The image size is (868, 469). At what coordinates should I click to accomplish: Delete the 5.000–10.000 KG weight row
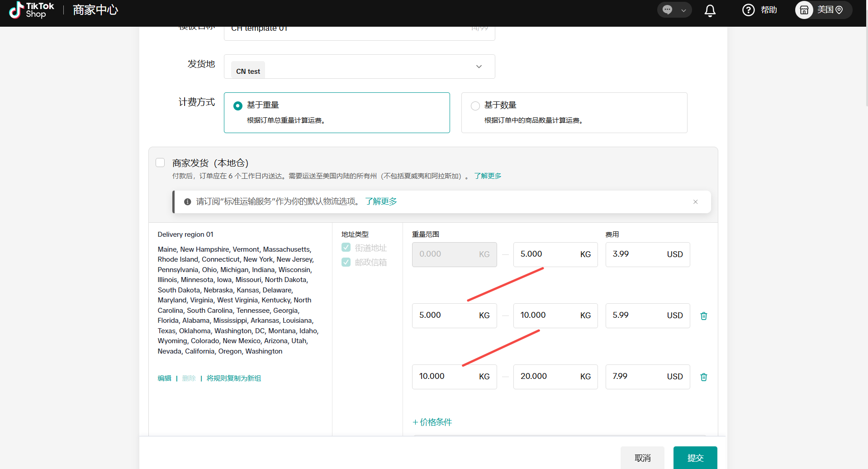coord(703,316)
